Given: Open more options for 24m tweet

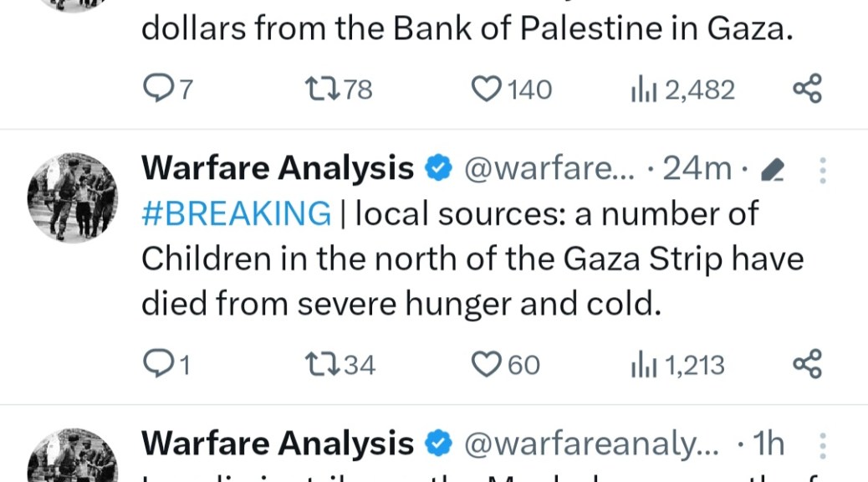Looking at the screenshot, I should point(823,170).
